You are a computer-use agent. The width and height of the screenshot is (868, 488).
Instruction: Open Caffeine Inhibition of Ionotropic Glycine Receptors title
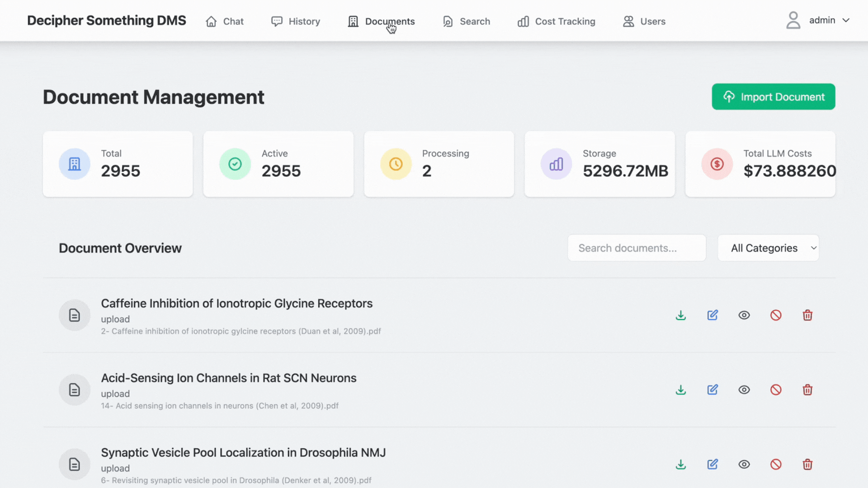tap(236, 303)
